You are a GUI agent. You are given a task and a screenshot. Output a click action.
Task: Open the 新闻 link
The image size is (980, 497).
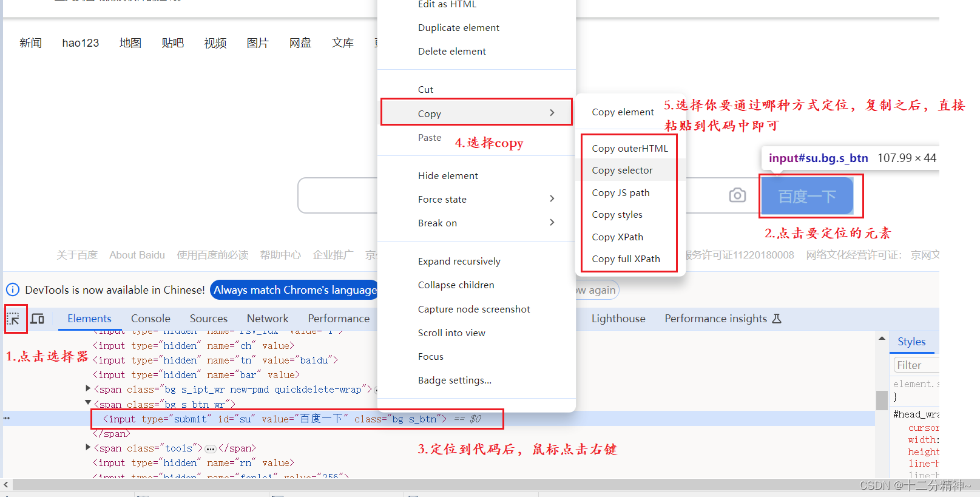[30, 43]
